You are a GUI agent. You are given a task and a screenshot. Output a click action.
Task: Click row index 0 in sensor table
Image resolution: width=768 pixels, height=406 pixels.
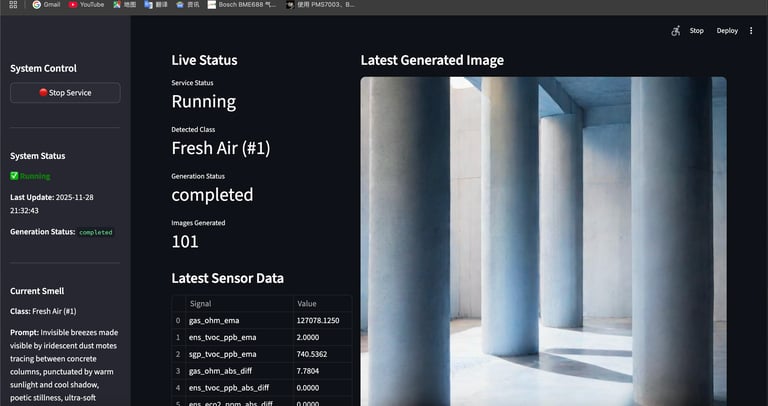(178, 321)
